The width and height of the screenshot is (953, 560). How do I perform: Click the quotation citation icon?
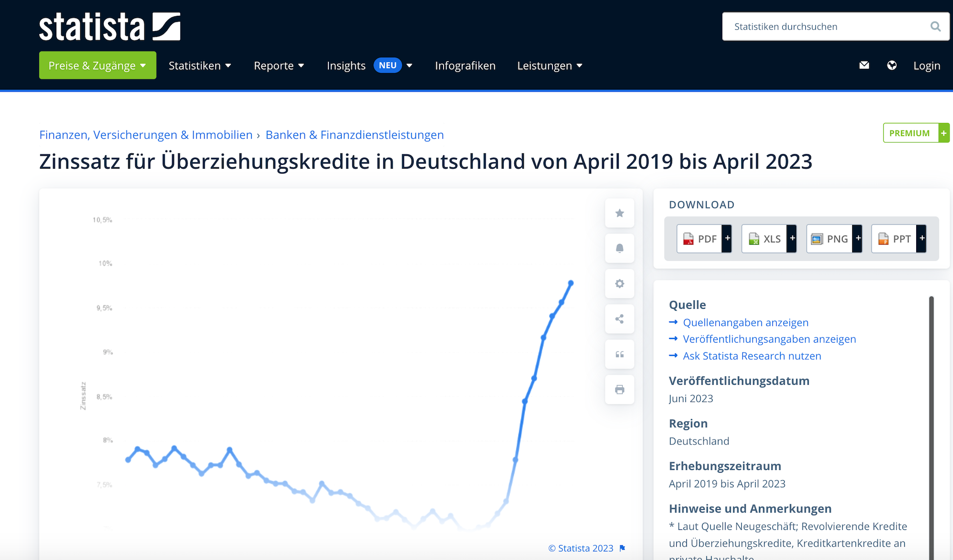click(x=619, y=355)
